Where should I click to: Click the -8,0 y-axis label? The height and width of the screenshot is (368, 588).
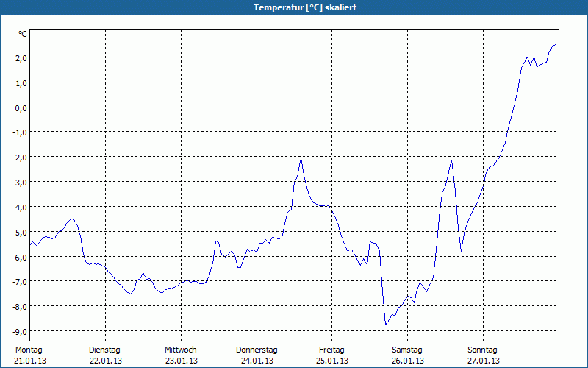coord(20,306)
